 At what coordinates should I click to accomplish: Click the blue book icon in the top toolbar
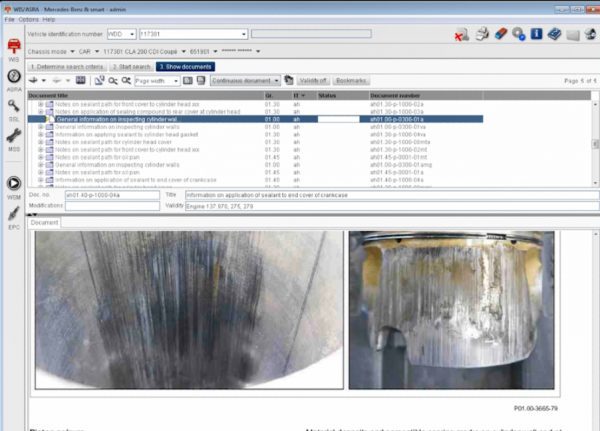554,34
